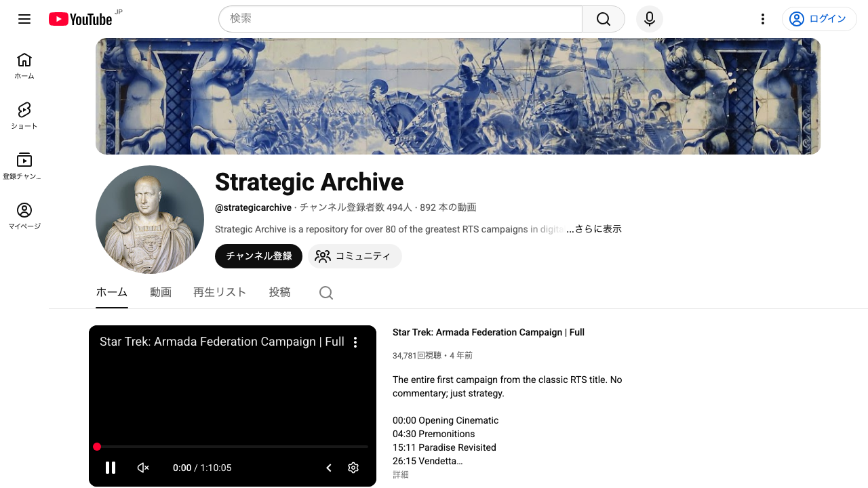This screenshot has width=868, height=488.
Task: Click the チャンネル登録 subscribe button
Action: coord(258,256)
